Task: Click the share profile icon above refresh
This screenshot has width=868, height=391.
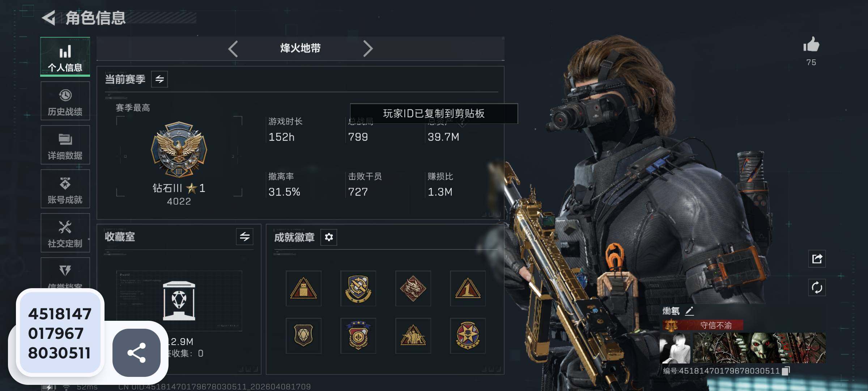Action: point(817,258)
